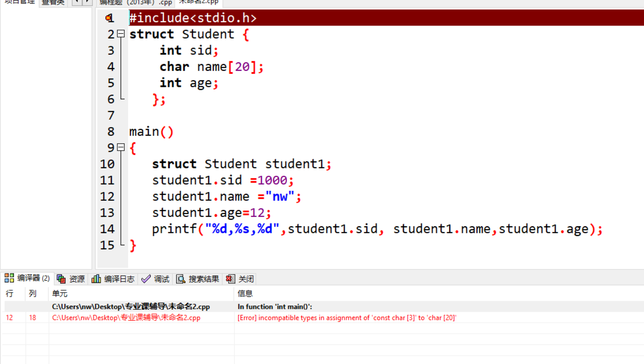Click the 关闭 tab label
The image size is (644, 364).
coord(246,279)
